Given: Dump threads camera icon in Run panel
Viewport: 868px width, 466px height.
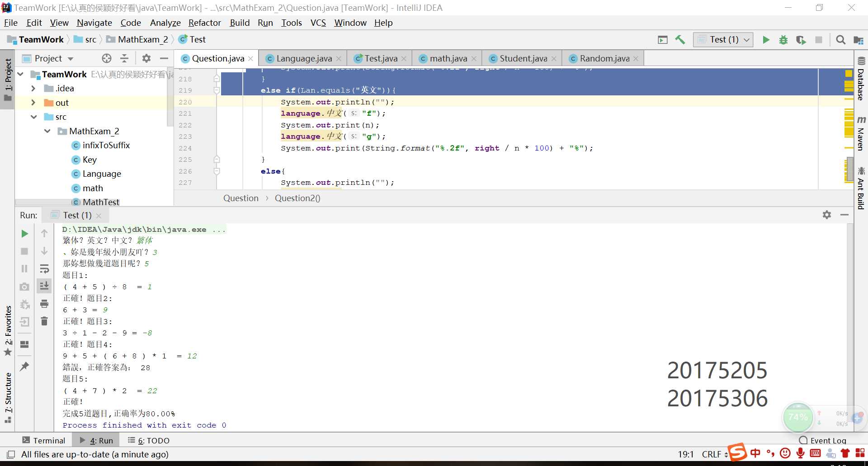Looking at the screenshot, I should pos(24,287).
